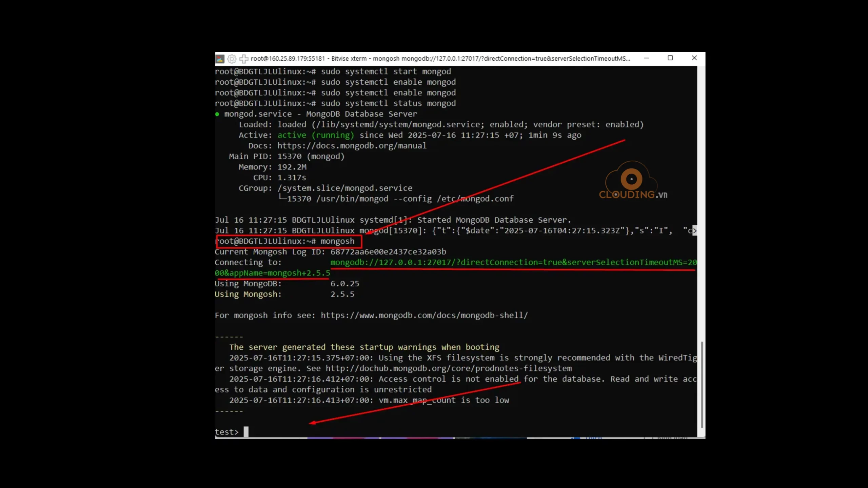This screenshot has width=868, height=488.
Task: Click the test> prompt cursor
Action: tap(246, 432)
